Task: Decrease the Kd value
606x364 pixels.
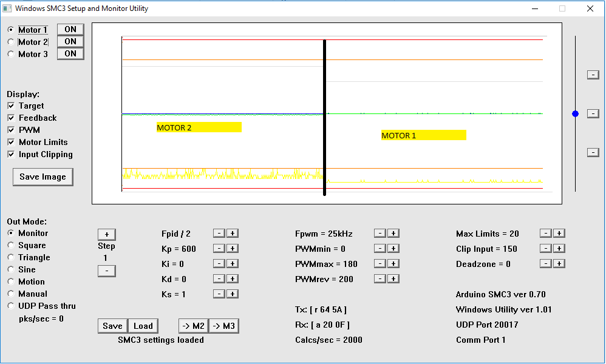Action: (219, 278)
